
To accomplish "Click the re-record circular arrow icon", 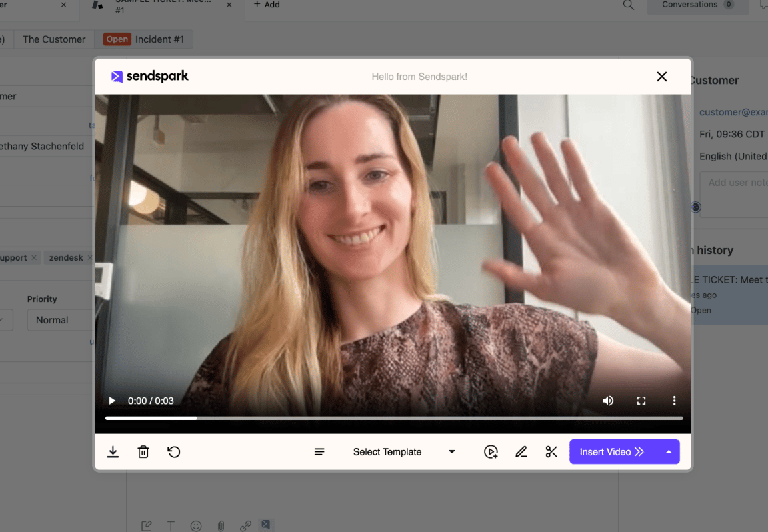I will click(x=174, y=451).
